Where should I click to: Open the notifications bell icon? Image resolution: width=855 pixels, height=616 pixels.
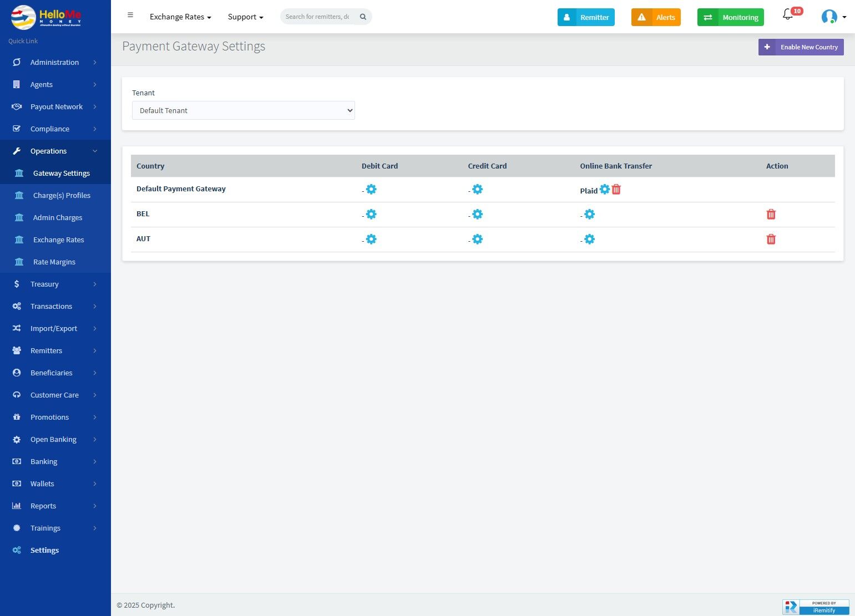pyautogui.click(x=788, y=15)
